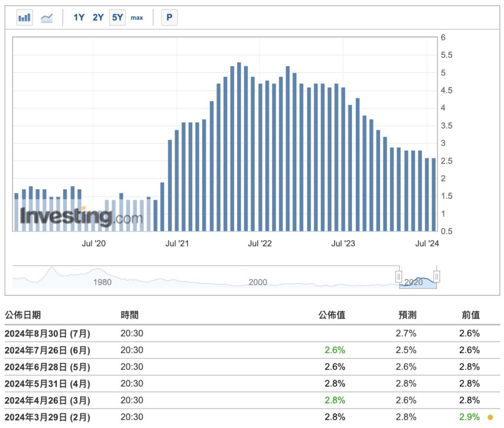
Task: Click the Investing.com watermark logo
Action: (81, 216)
